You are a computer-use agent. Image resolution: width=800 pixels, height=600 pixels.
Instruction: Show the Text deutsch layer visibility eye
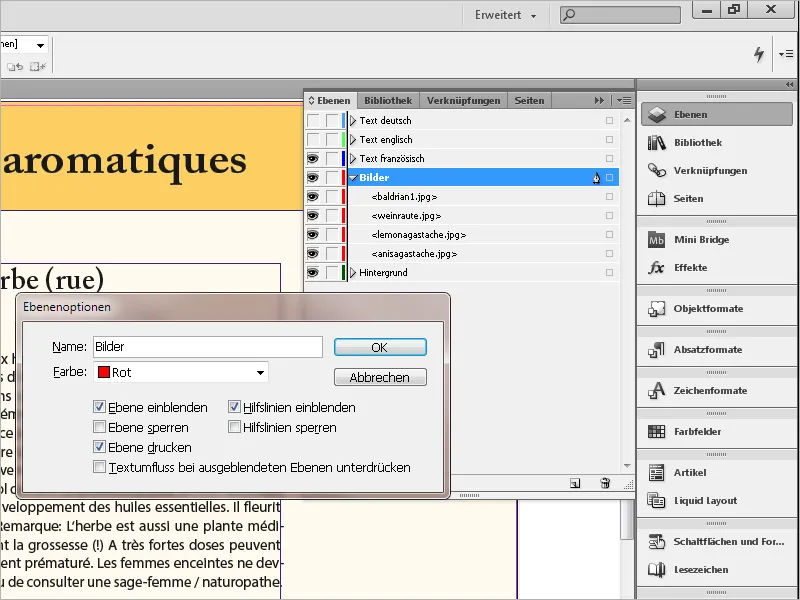pos(312,120)
